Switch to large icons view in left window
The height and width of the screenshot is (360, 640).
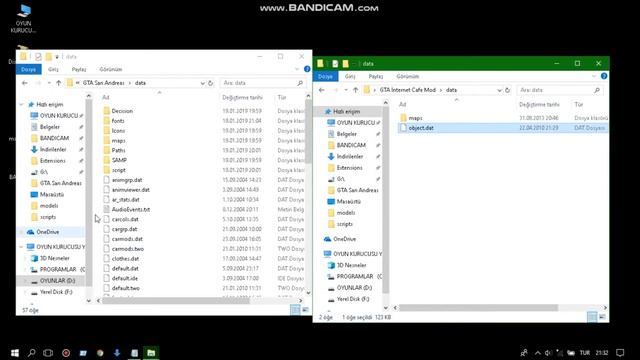click(305, 310)
